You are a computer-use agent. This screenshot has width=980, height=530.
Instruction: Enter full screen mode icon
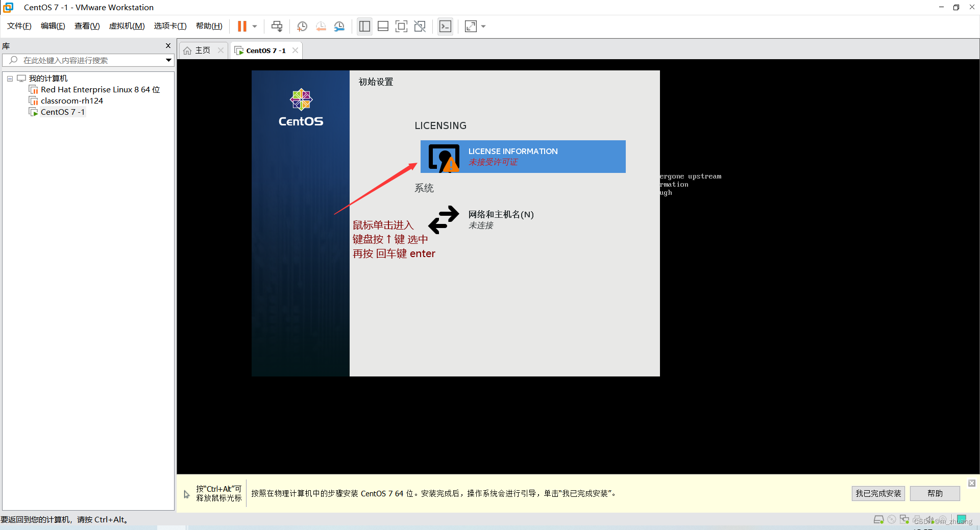(x=402, y=26)
